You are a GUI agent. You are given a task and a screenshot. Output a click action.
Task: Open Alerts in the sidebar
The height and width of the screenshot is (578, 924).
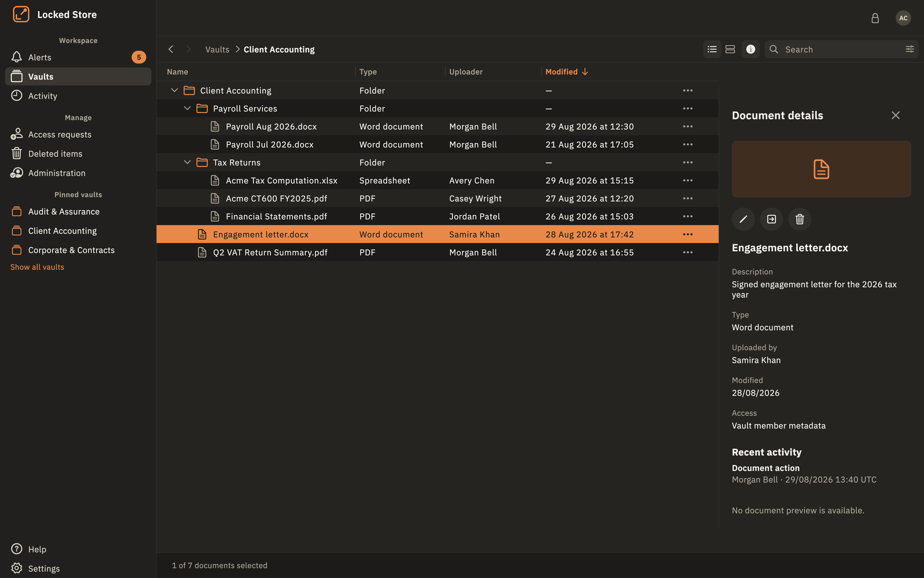(x=78, y=57)
